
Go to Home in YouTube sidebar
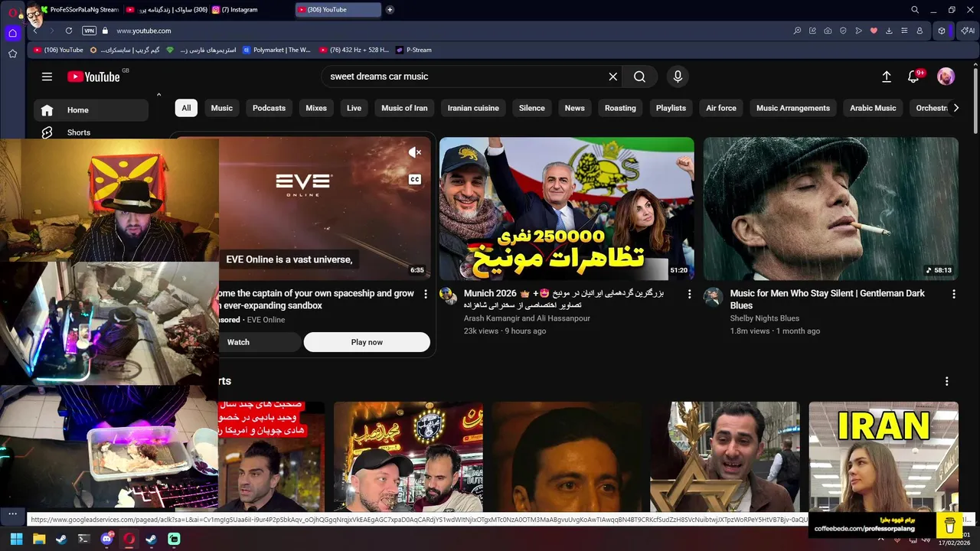click(91, 110)
